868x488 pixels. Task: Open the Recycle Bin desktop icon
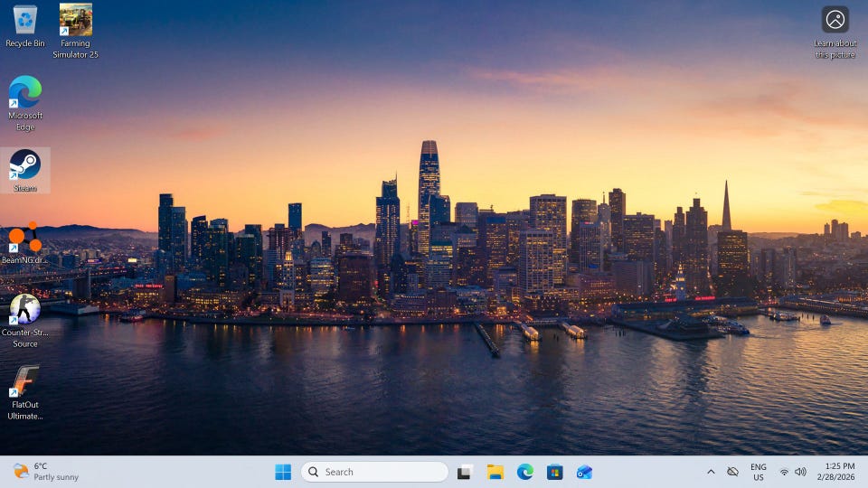[x=24, y=20]
